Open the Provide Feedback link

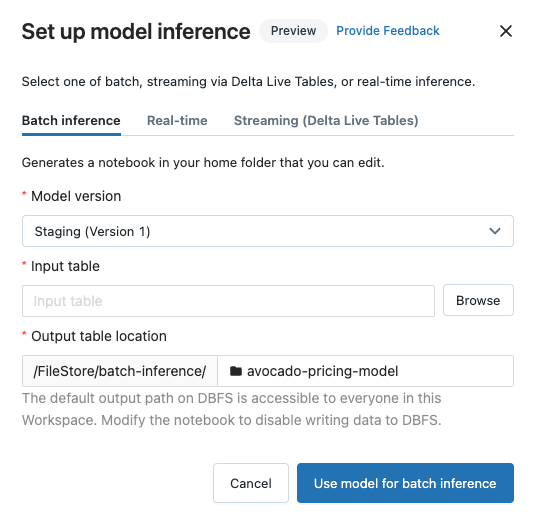click(388, 31)
